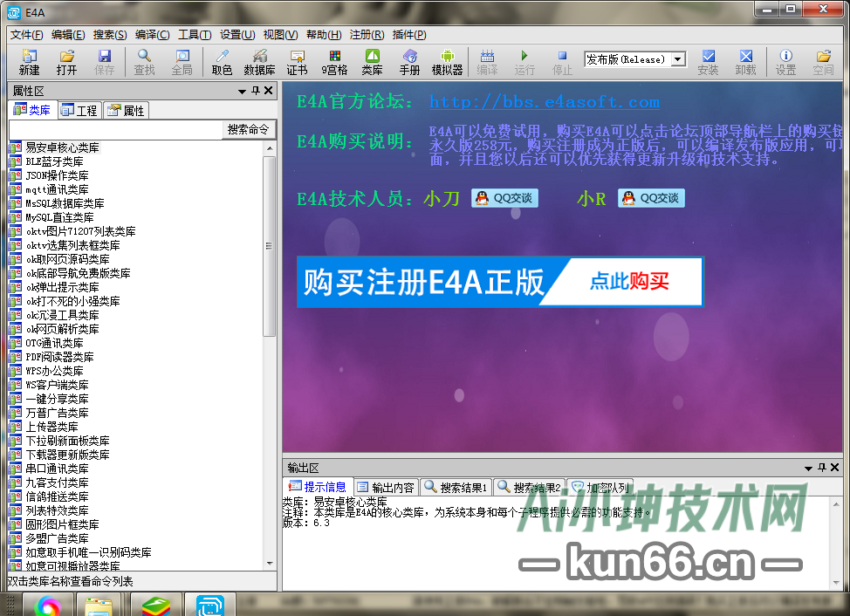Viewport: 850px width, 616px height.
Task: Click the 空间 toolbar icon
Action: (x=824, y=62)
